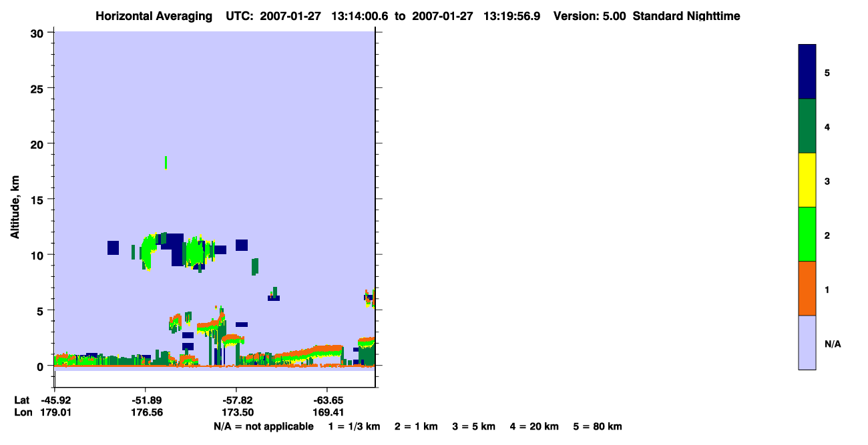This screenshot has height=445, width=868.
Task: Click the '5 = 80 km' legend text
Action: (598, 426)
